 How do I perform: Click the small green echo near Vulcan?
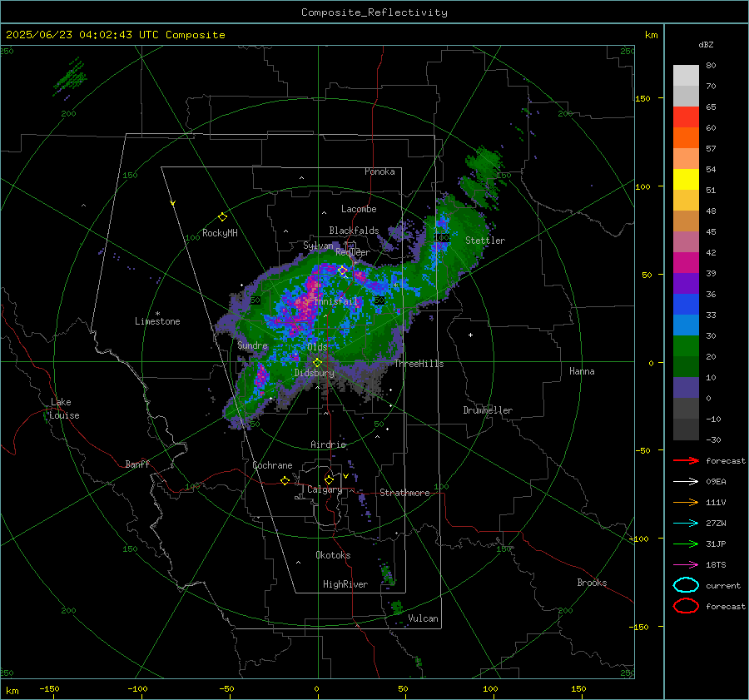[x=397, y=608]
